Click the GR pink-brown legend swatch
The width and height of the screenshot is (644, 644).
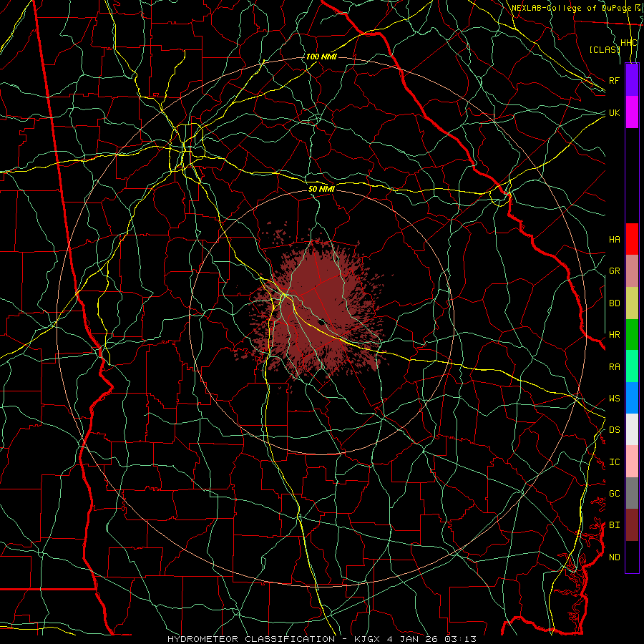(x=632, y=271)
